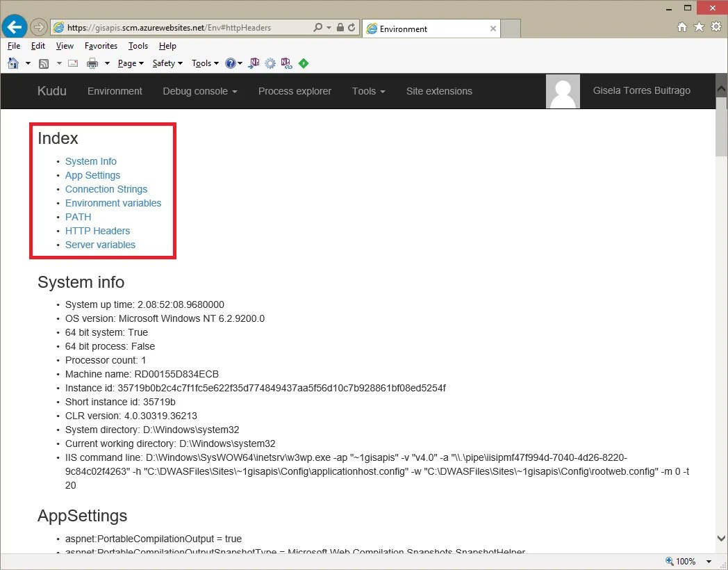The image size is (728, 570).
Task: Jump to Server variables index link
Action: click(100, 245)
